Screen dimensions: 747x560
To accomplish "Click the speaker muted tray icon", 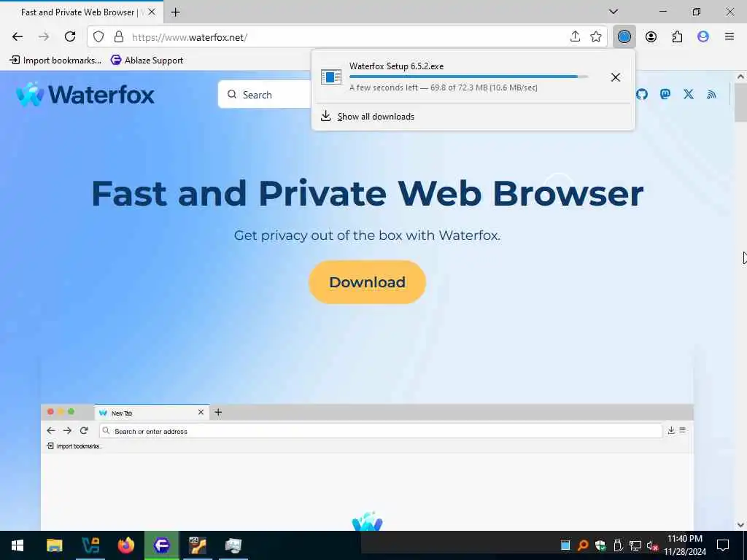I will 653,545.
